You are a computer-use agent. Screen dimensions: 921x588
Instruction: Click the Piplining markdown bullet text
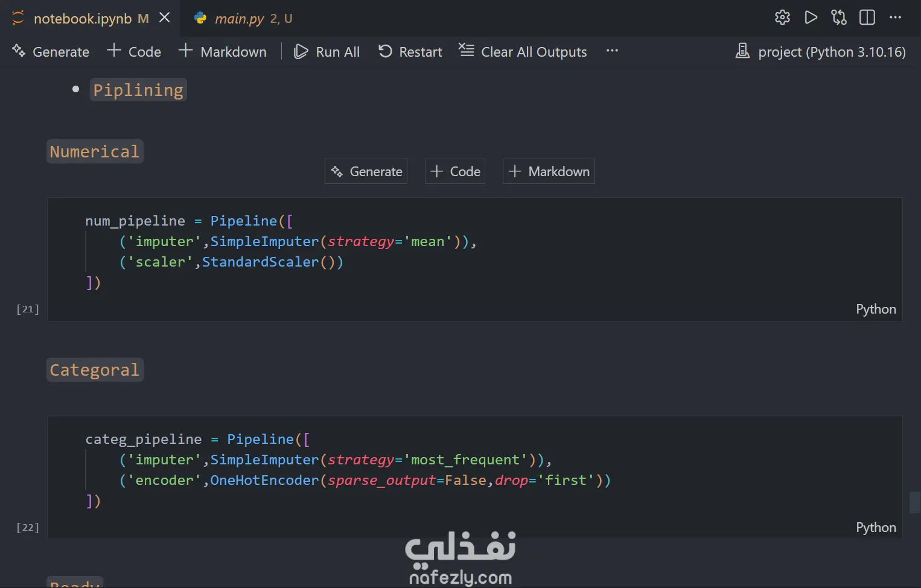click(138, 90)
